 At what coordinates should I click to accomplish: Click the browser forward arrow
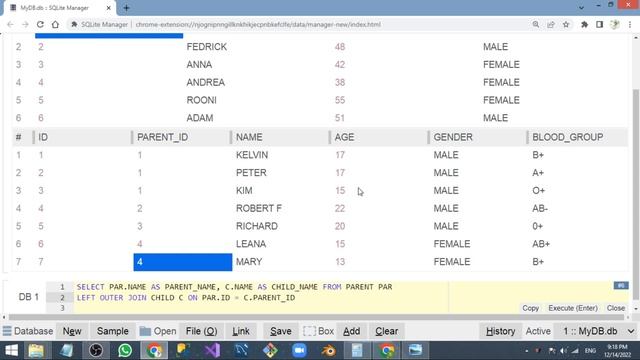tap(25, 24)
